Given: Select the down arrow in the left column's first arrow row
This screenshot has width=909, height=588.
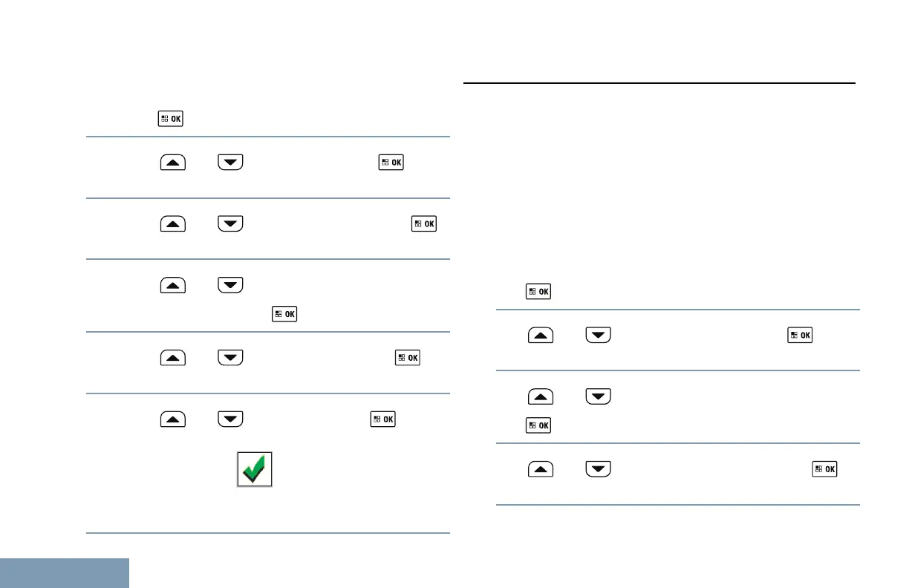Looking at the screenshot, I should [230, 163].
